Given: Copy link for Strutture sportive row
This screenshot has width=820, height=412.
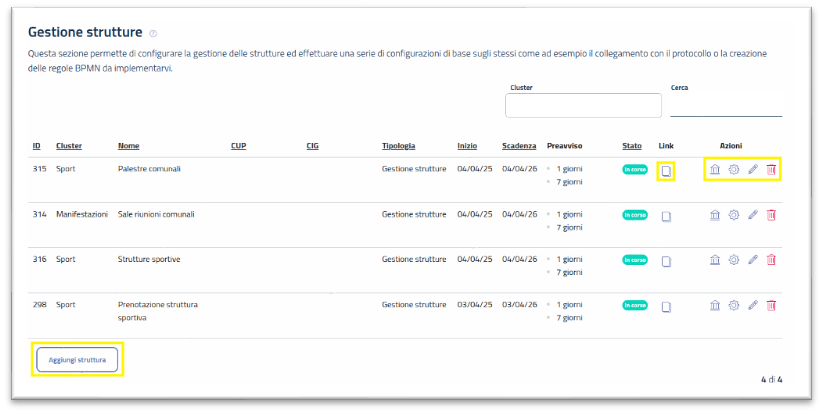Looking at the screenshot, I should coord(666,261).
